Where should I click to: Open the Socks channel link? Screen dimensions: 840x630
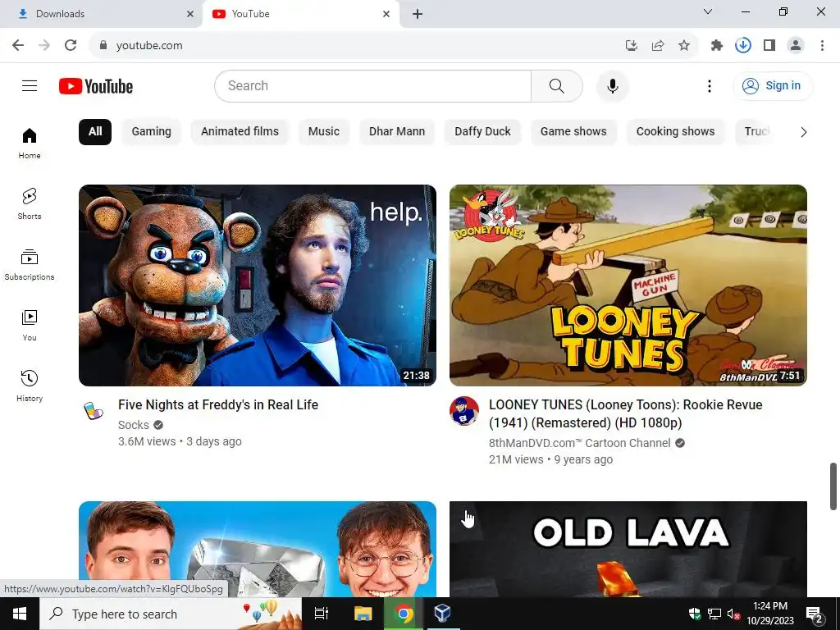(x=134, y=425)
